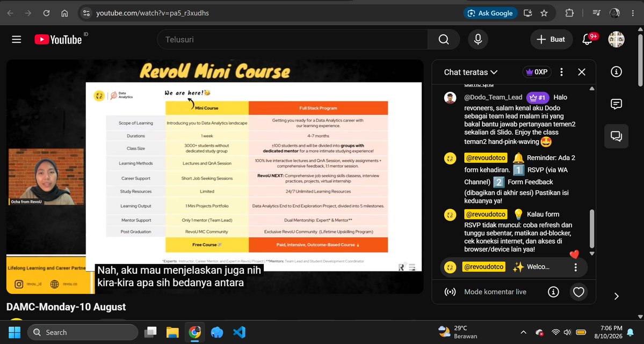This screenshot has height=344, width=644.
Task: Open the Wi-Fi network tray icon
Action: [555, 333]
